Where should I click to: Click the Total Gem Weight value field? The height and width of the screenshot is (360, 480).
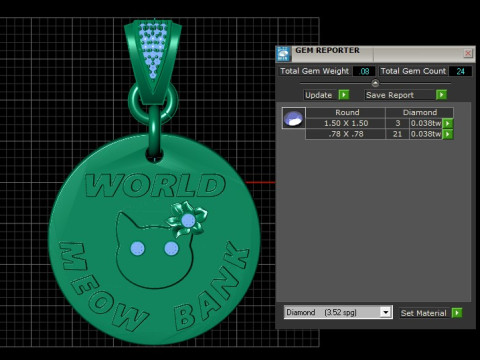(364, 71)
